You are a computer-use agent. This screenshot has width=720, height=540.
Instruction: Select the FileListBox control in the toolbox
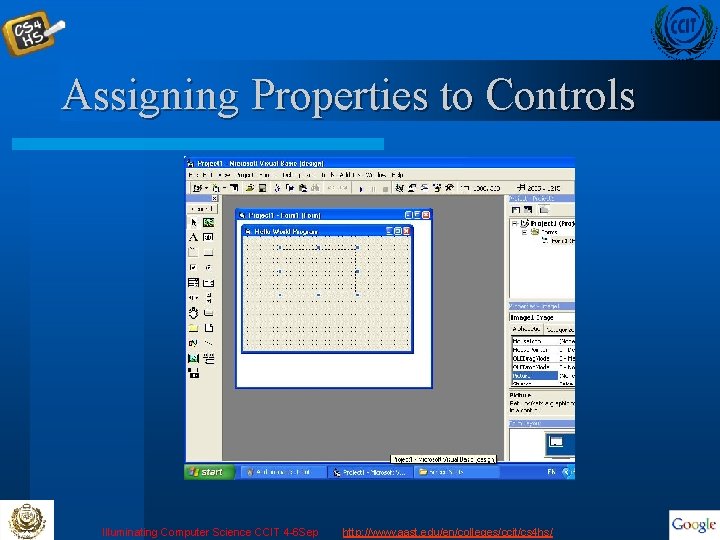pos(208,328)
